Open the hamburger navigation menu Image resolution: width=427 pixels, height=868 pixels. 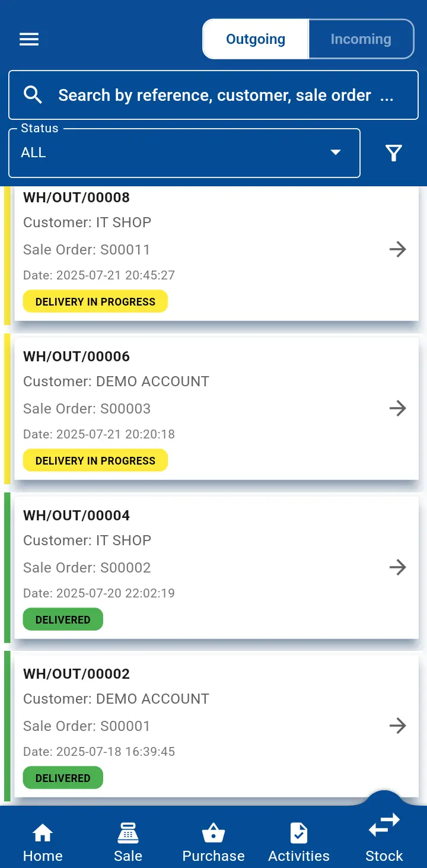(29, 39)
